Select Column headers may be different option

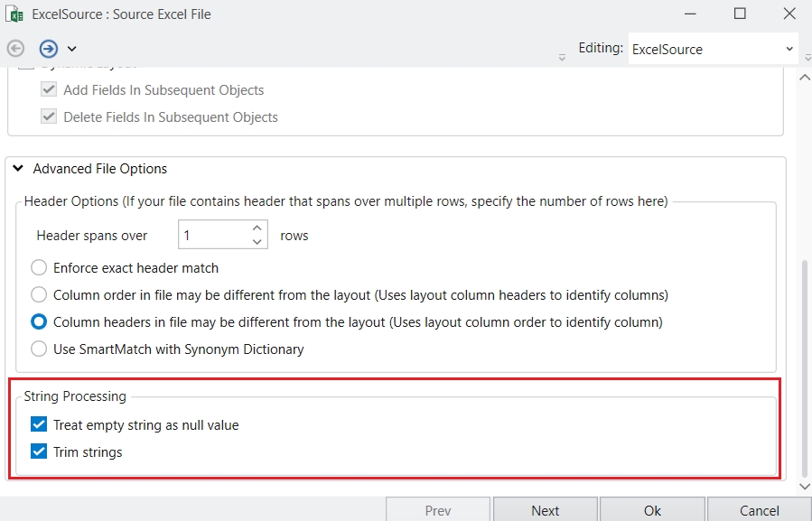point(39,321)
